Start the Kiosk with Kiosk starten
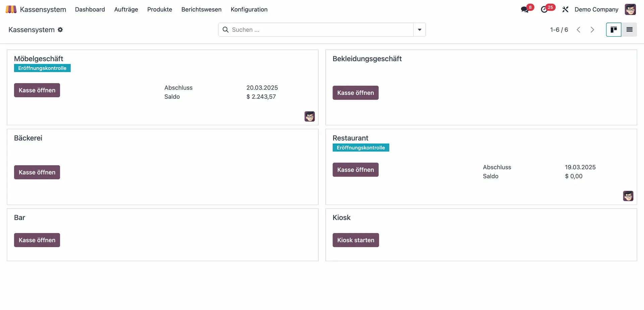644x310 pixels. point(356,240)
